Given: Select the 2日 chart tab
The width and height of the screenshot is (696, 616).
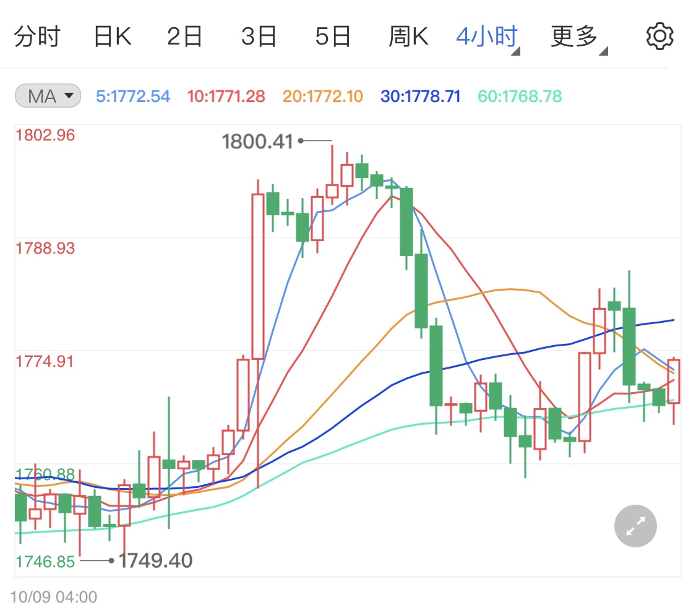Looking at the screenshot, I should tap(184, 36).
